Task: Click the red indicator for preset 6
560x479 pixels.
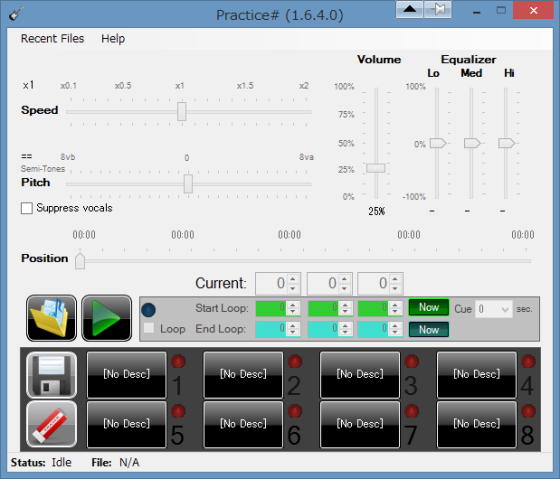Action: point(295,411)
